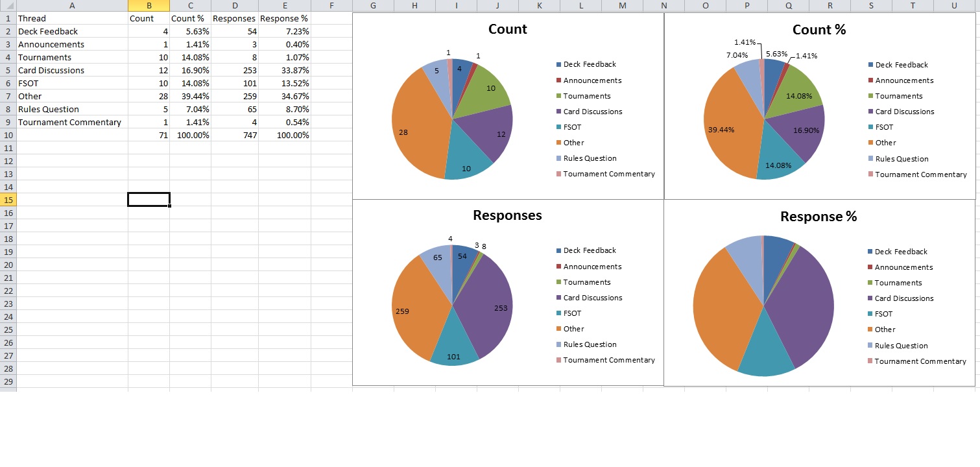Viewport: 980px width, 467px height.
Task: Click column header E
Action: 285,6
